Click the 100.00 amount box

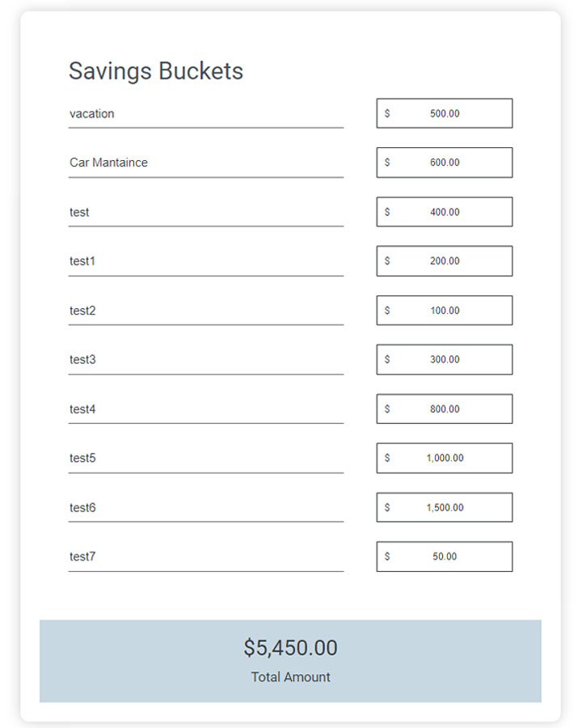click(445, 311)
